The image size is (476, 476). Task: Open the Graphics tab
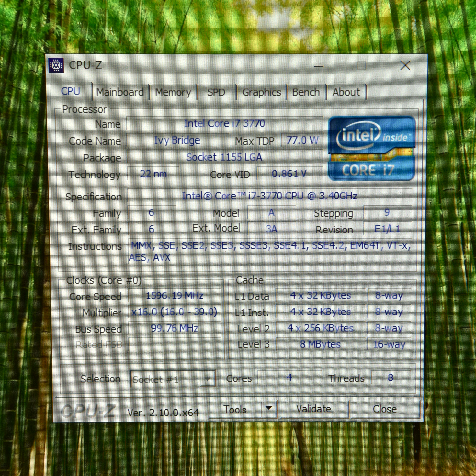(x=261, y=93)
